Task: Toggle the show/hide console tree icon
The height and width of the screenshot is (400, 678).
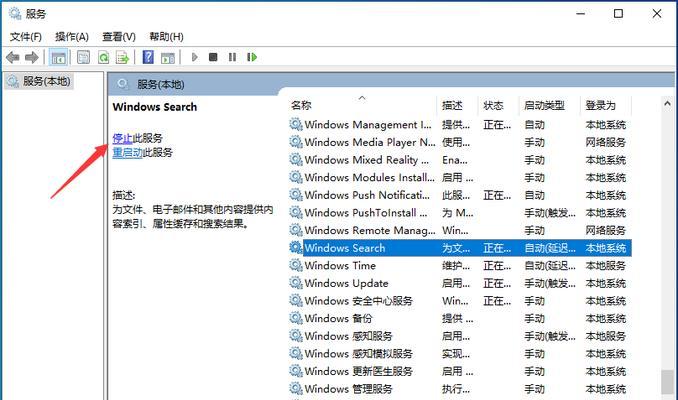Action: [58, 57]
